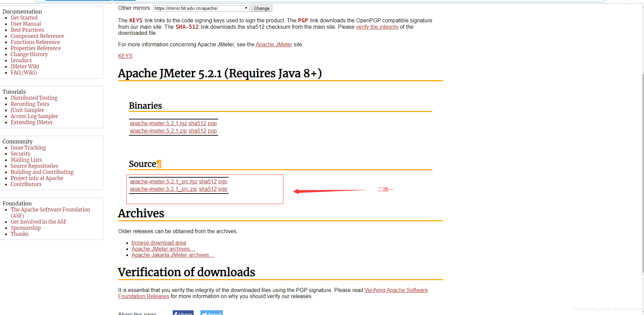Click the Twitter tweet button
The height and width of the screenshot is (315, 644).
212,313
